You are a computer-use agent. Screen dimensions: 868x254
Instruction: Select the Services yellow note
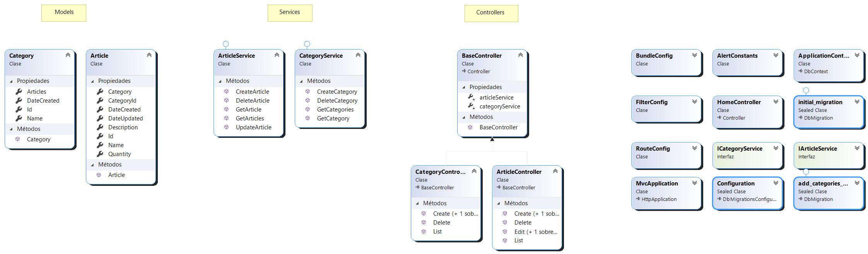click(x=290, y=13)
